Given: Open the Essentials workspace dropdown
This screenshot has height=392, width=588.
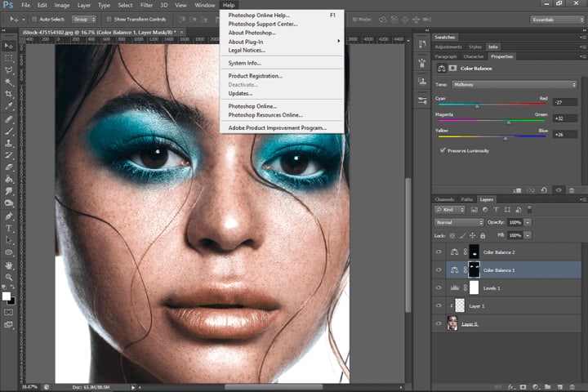Looking at the screenshot, I should [x=557, y=20].
